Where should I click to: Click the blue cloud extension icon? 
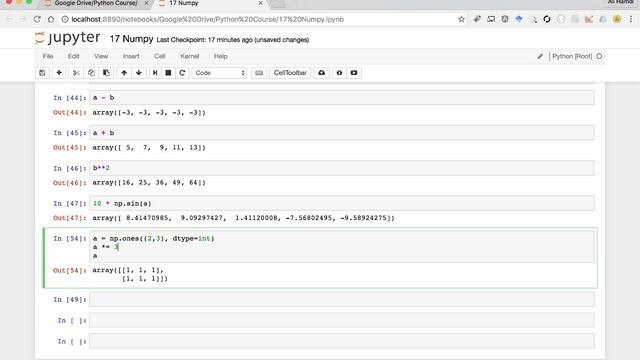coord(519,19)
